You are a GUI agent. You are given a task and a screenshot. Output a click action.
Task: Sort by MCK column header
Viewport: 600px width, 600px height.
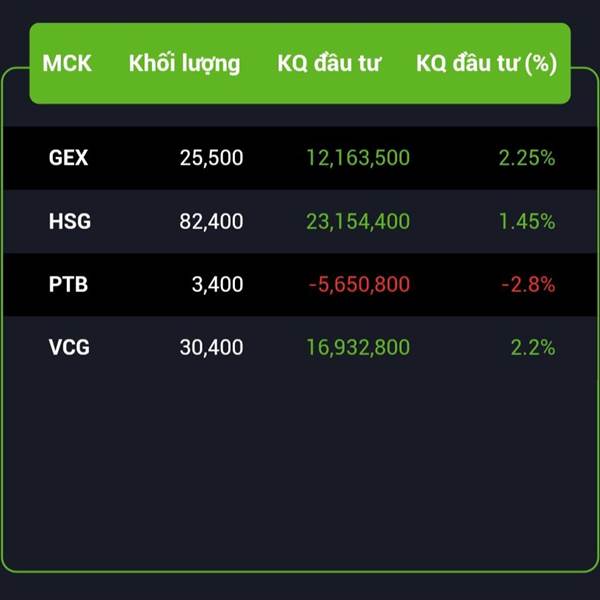pyautogui.click(x=67, y=63)
